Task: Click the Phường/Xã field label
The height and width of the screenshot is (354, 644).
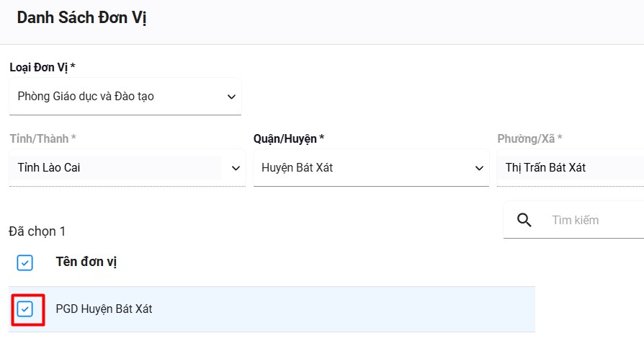Action: 529,138
